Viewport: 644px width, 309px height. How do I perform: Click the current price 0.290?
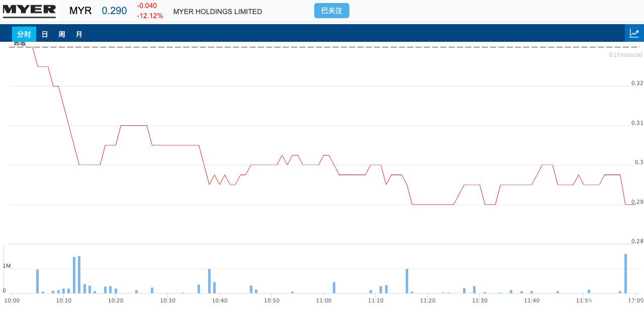click(x=114, y=11)
